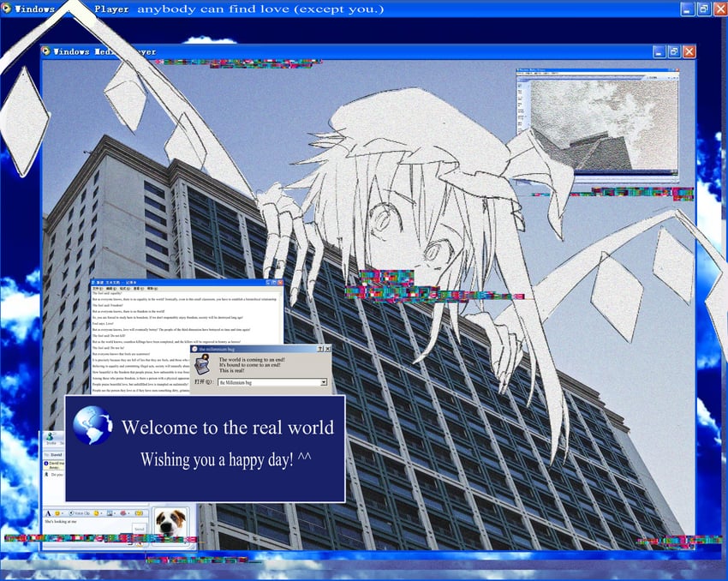Image resolution: width=728 pixels, height=581 pixels.
Task: Maximize the Notepad window
Action: pos(274,283)
